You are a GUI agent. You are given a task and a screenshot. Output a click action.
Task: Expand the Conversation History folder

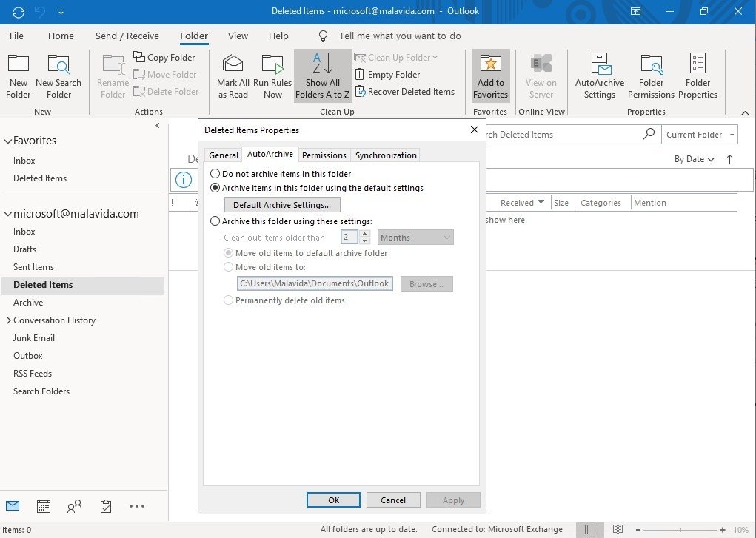tap(8, 320)
